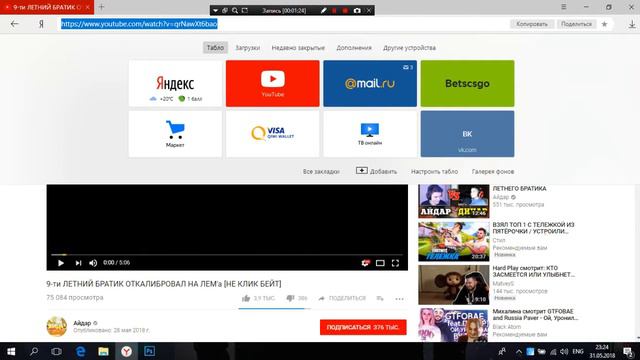Subscribe with ПОДПИСАТЬСЯ 376 ТЫС. button
The height and width of the screenshot is (360, 640).
[x=363, y=327]
